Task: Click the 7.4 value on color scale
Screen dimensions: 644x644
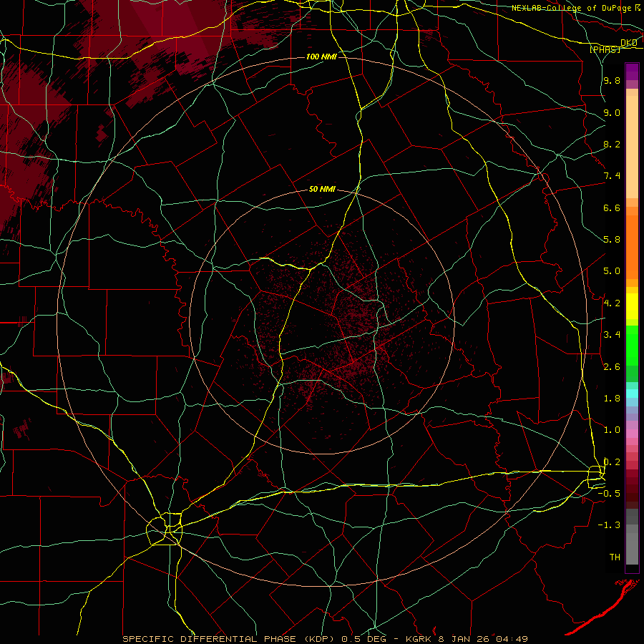Action: pyautogui.click(x=612, y=176)
